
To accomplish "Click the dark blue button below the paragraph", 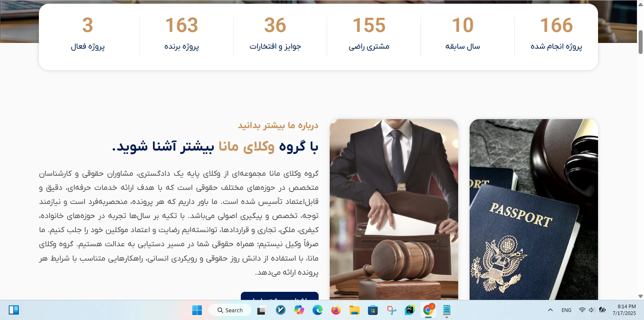I will click(x=279, y=296).
